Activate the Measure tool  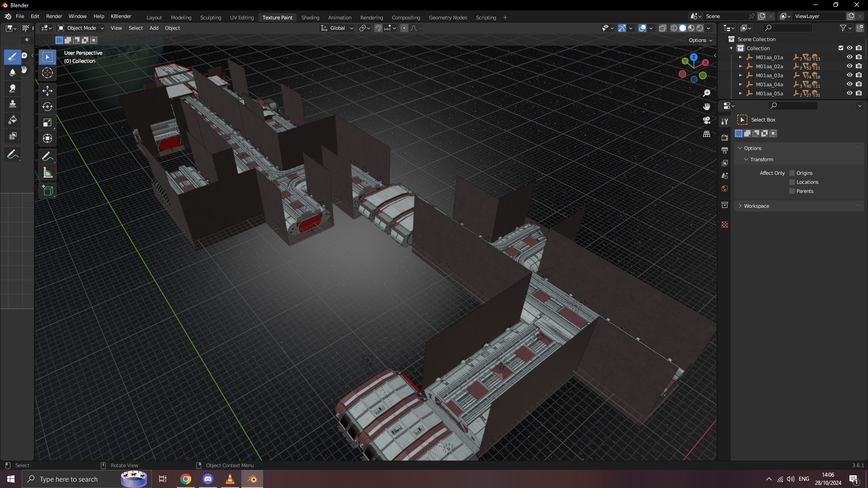(x=47, y=173)
